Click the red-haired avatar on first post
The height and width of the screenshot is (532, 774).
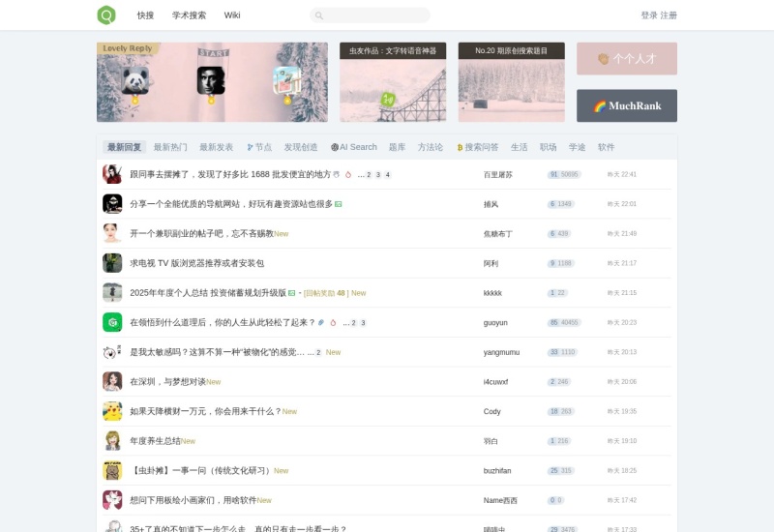[112, 174]
